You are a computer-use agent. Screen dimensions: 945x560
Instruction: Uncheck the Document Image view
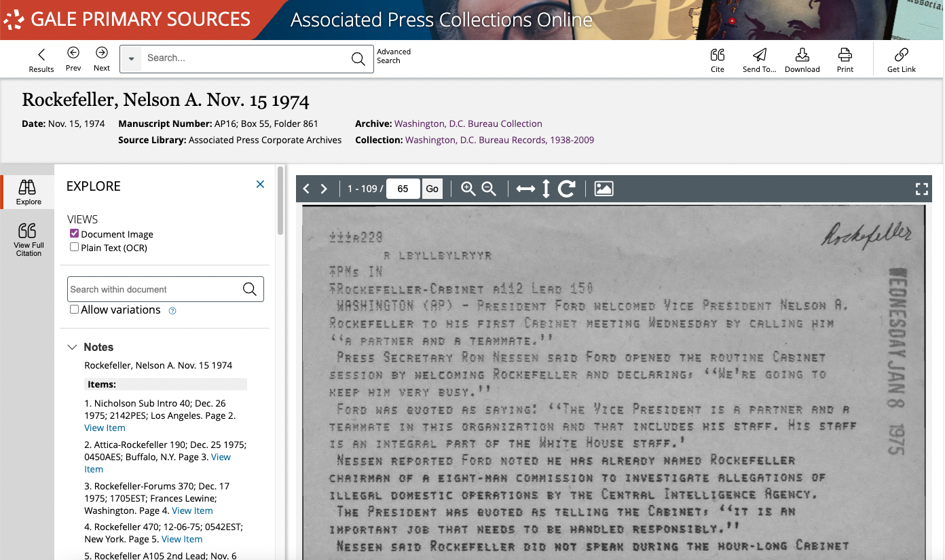click(x=75, y=234)
